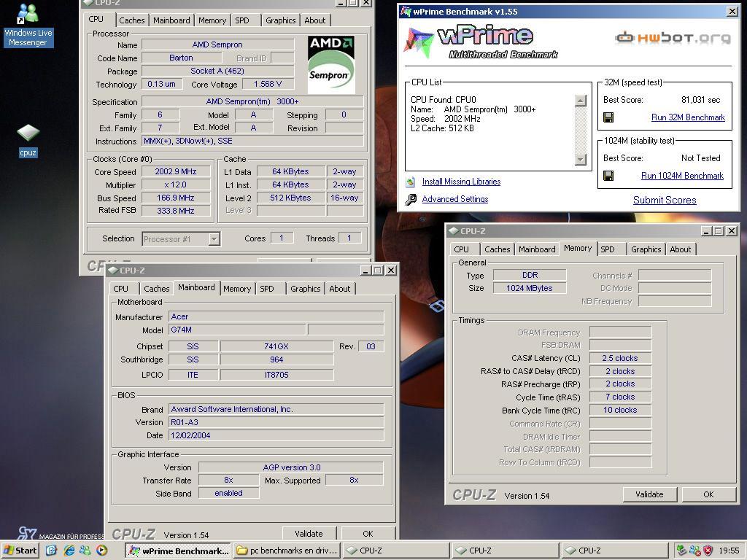This screenshot has width=747, height=560.
Task: Open About tab in Memory CPU-Z window
Action: point(681,249)
